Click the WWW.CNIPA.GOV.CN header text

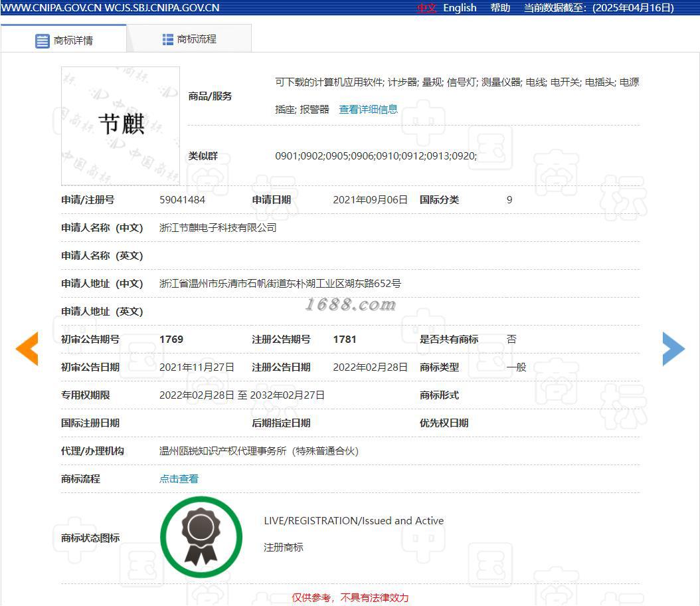pyautogui.click(x=51, y=8)
